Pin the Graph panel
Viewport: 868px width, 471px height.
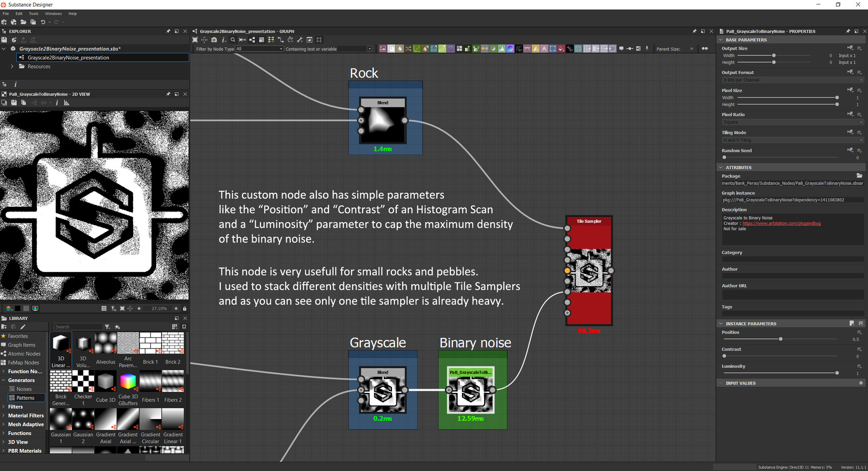click(694, 31)
